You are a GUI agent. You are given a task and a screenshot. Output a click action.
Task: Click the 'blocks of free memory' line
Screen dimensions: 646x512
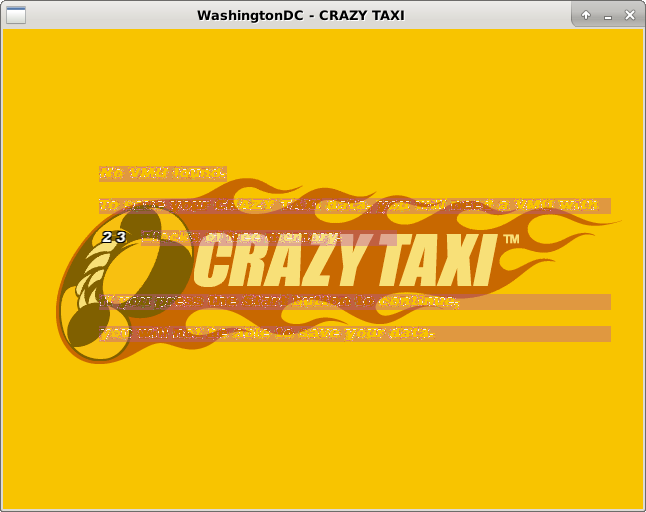coord(269,238)
